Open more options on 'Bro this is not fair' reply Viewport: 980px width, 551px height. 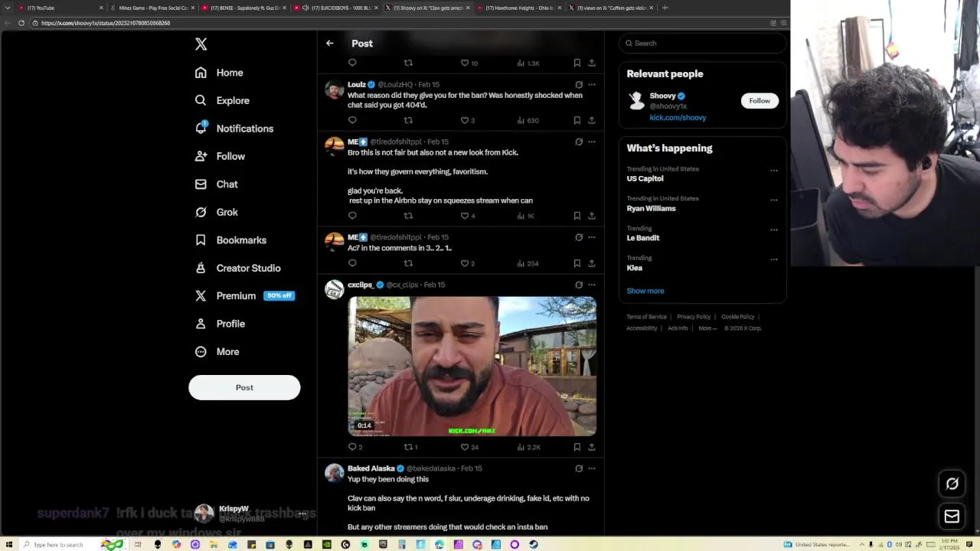(x=591, y=142)
